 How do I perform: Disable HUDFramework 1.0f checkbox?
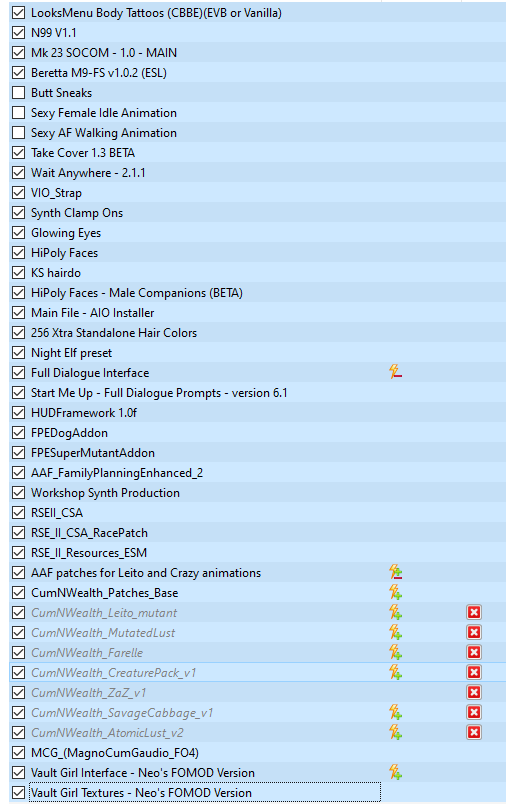click(18, 413)
